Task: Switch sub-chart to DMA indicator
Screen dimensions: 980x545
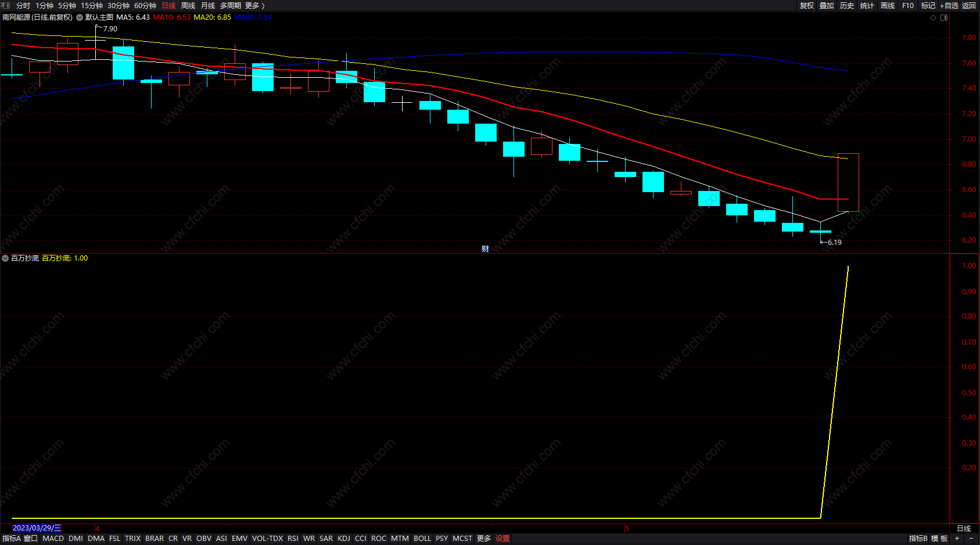Action: pyautogui.click(x=96, y=539)
